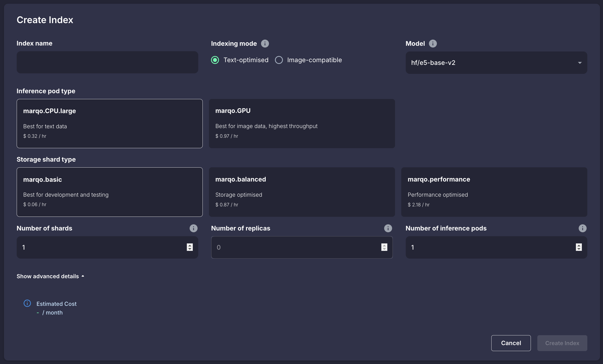The height and width of the screenshot is (364, 603).
Task: Click the Create Index button
Action: pos(562,343)
